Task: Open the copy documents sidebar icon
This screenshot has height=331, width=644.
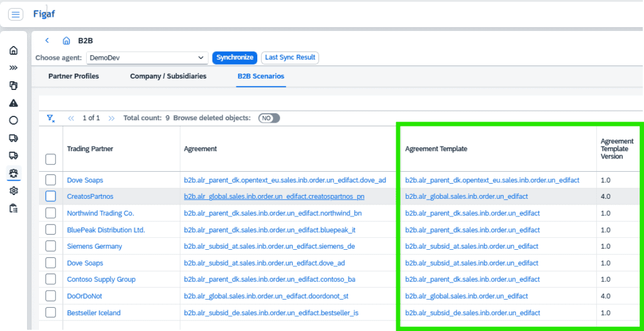Action: [14, 86]
